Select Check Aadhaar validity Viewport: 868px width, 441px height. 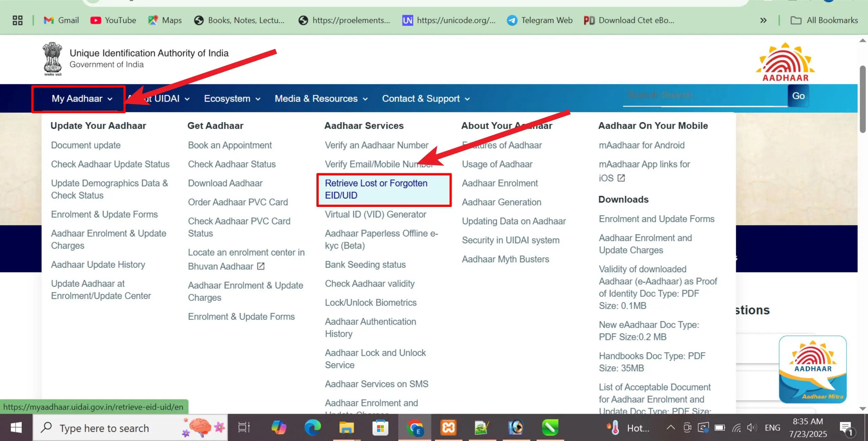coord(370,284)
